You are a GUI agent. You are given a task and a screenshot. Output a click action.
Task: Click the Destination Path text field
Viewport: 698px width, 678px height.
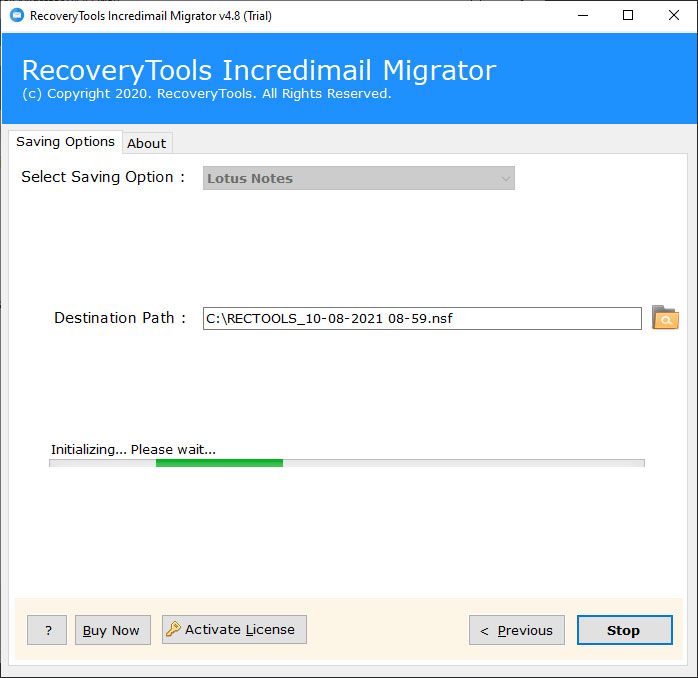422,318
